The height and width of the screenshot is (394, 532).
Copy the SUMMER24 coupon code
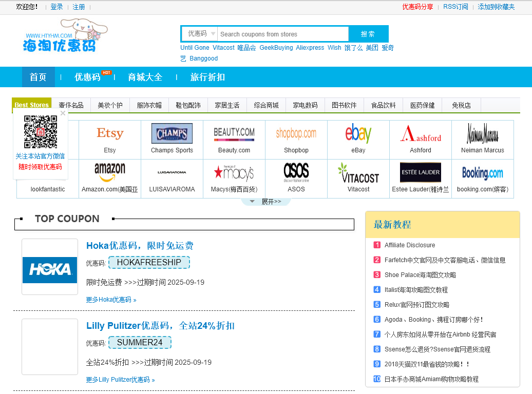(140, 343)
